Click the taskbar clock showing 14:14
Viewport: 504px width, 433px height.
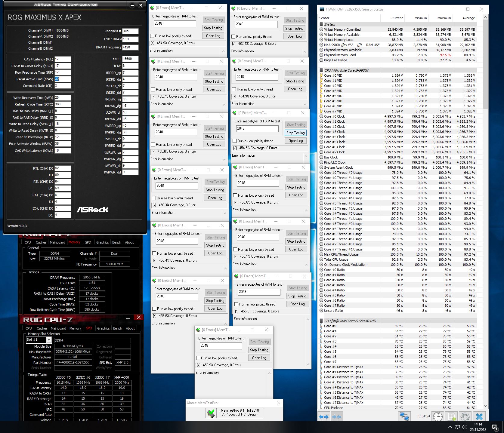pos(478,424)
